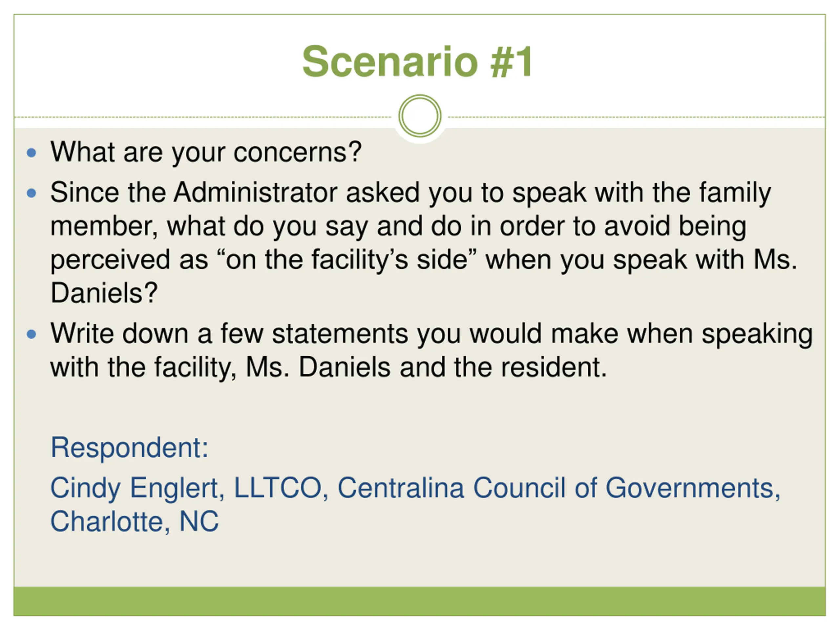Click the word "perceived" in the second bullet
840x630 pixels.
pyautogui.click(x=110, y=260)
